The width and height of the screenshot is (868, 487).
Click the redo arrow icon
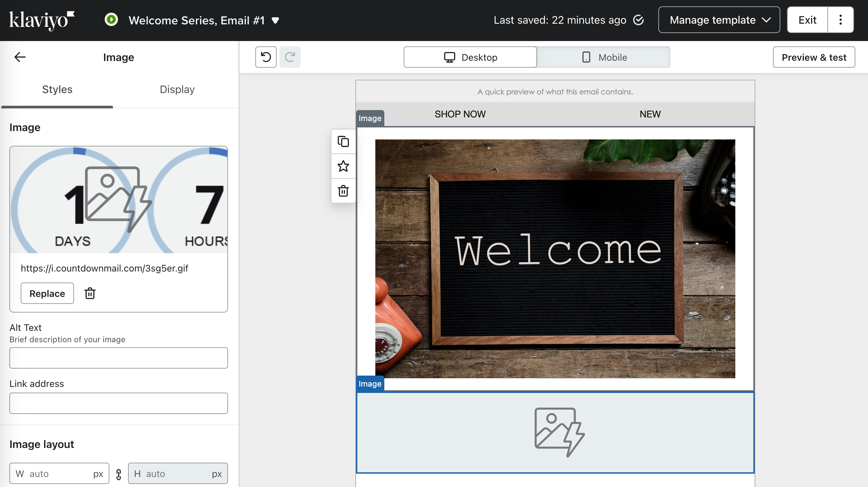click(x=290, y=57)
